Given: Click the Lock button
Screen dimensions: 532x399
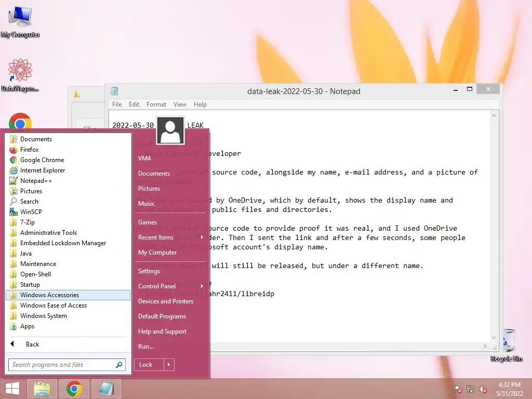Looking at the screenshot, I should tap(149, 365).
